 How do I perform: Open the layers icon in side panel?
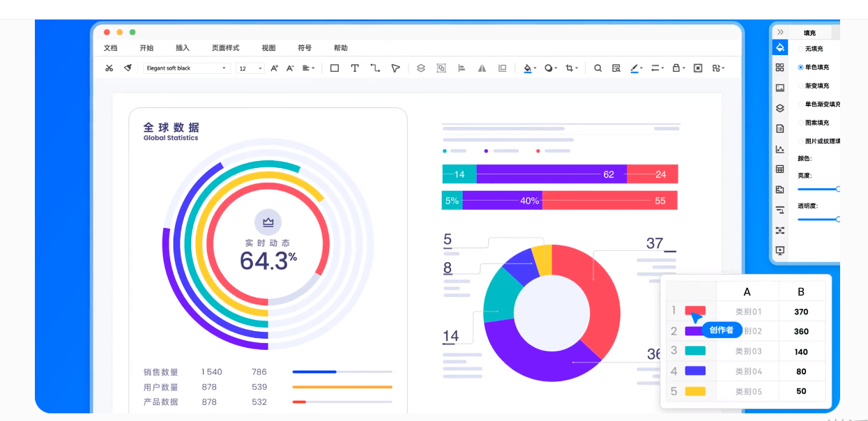[780, 108]
